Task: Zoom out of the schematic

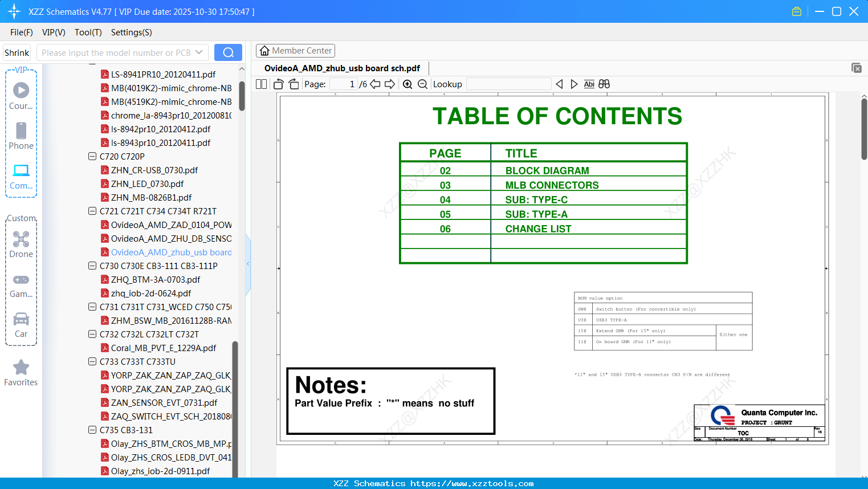Action: (422, 84)
